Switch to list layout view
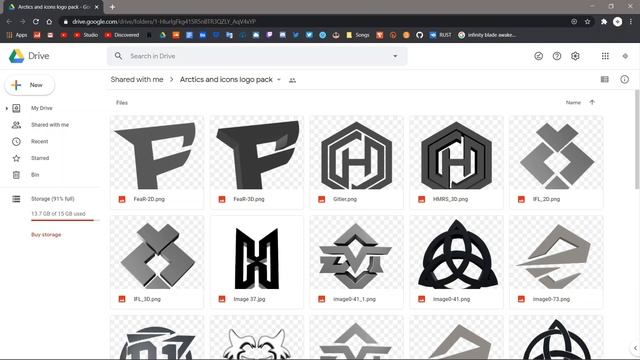The image size is (640, 360). pos(604,79)
